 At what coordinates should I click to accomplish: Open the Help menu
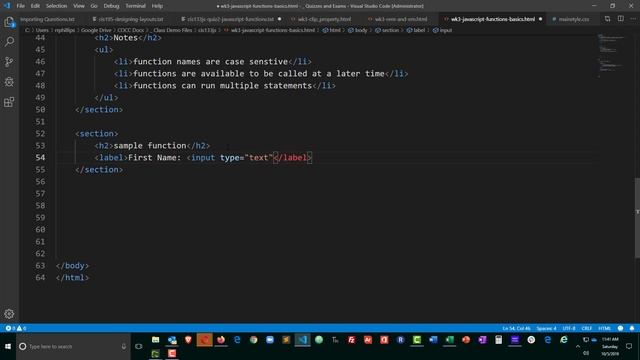[157, 6]
